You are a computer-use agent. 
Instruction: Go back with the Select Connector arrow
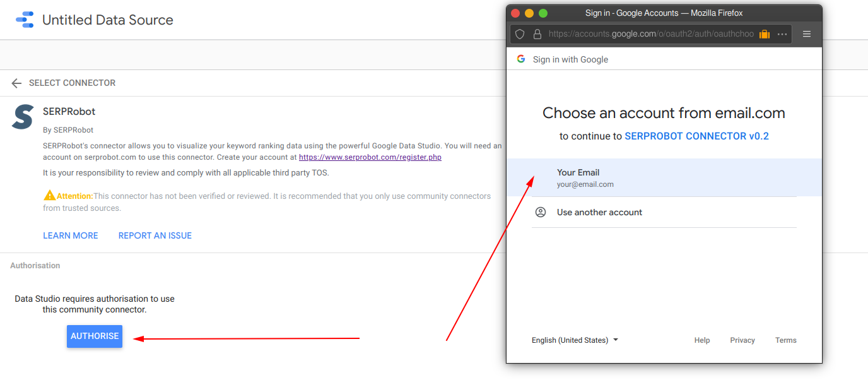(x=16, y=83)
